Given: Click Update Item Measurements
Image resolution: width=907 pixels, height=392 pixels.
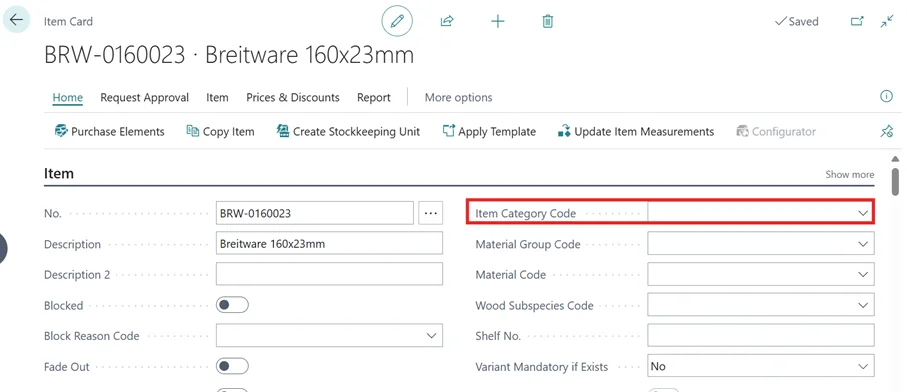Looking at the screenshot, I should pyautogui.click(x=636, y=132).
